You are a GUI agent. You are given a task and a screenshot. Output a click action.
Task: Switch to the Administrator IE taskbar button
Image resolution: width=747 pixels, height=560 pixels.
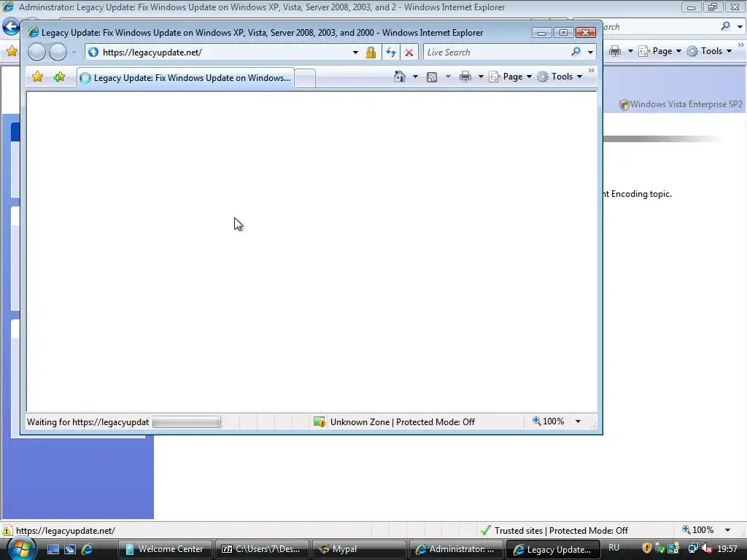point(456,549)
